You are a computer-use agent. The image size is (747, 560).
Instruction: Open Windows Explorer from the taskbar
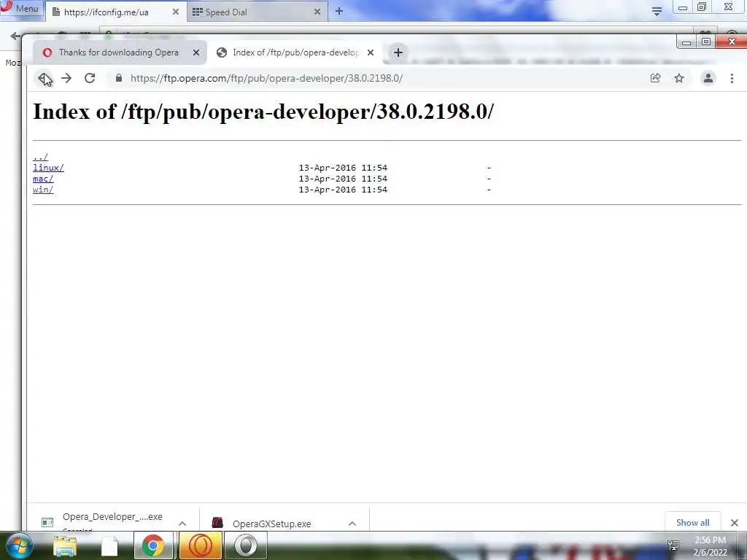(65, 545)
